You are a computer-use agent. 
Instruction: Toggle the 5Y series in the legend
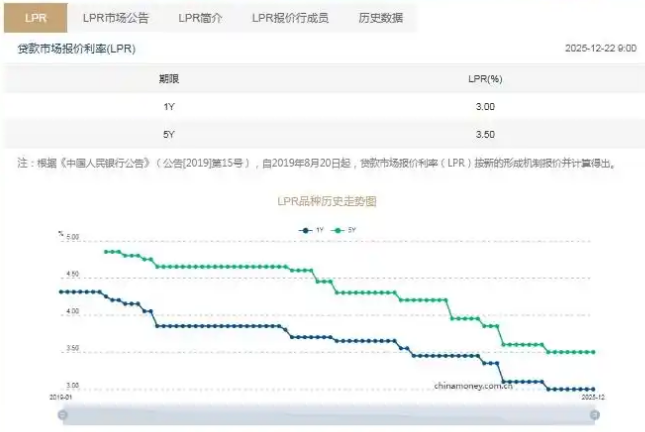point(345,230)
